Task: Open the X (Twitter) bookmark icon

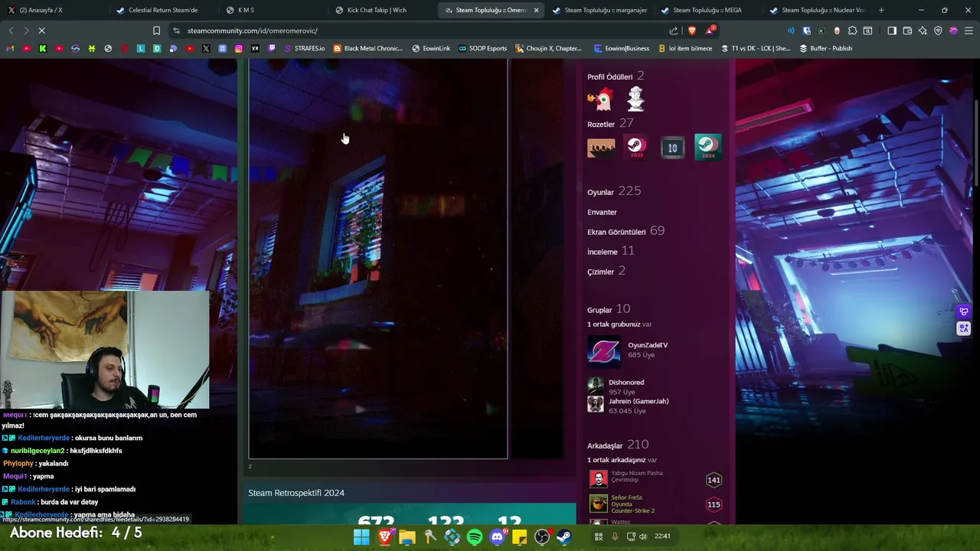Action: coord(206,48)
